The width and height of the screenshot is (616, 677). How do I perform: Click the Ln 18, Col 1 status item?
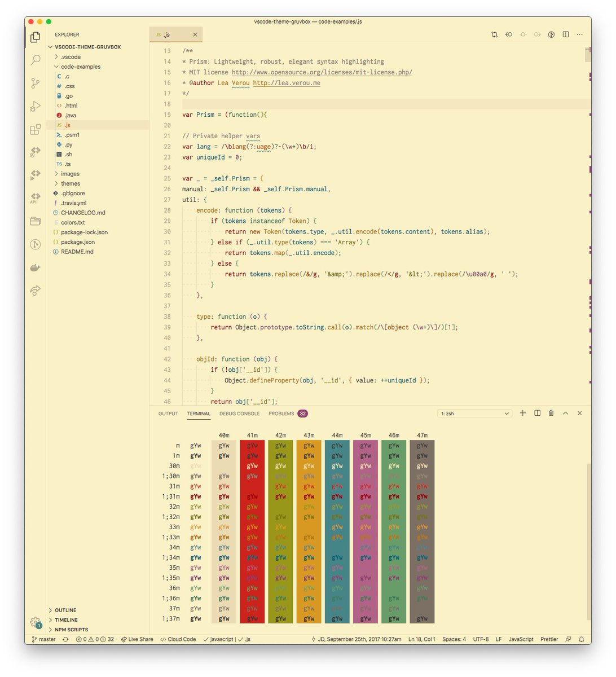click(421, 639)
